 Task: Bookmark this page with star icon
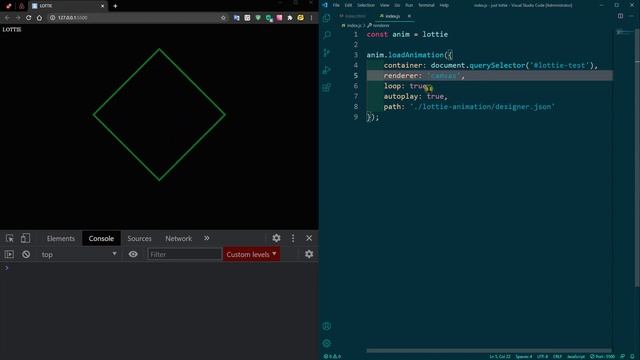[x=223, y=18]
